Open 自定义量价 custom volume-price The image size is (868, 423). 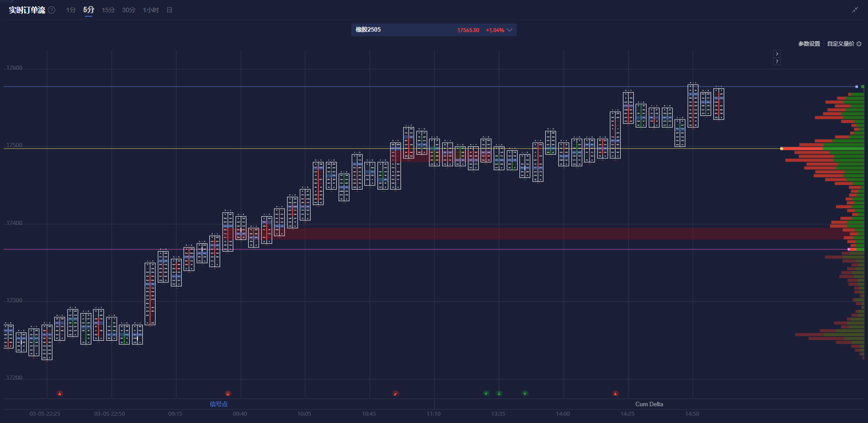(840, 44)
